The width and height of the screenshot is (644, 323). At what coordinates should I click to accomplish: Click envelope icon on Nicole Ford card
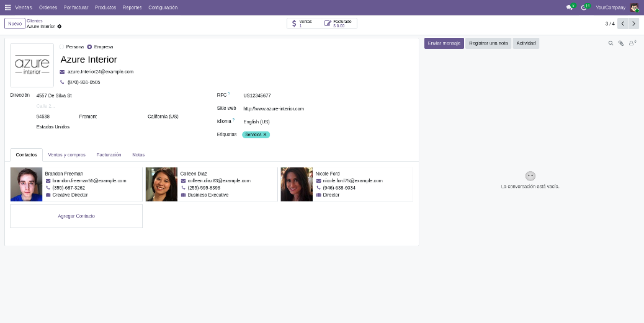pos(319,181)
